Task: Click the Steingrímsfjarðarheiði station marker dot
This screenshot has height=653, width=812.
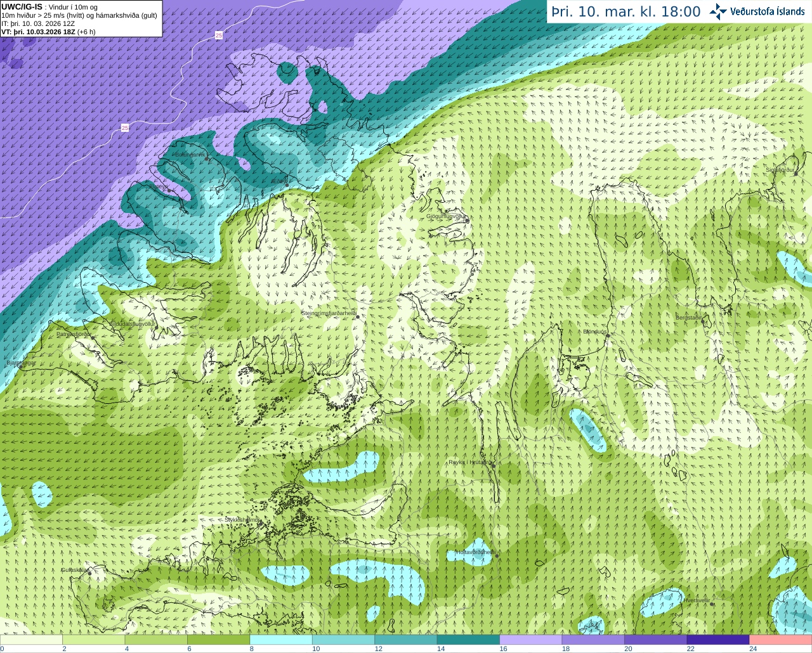Action: click(x=357, y=317)
